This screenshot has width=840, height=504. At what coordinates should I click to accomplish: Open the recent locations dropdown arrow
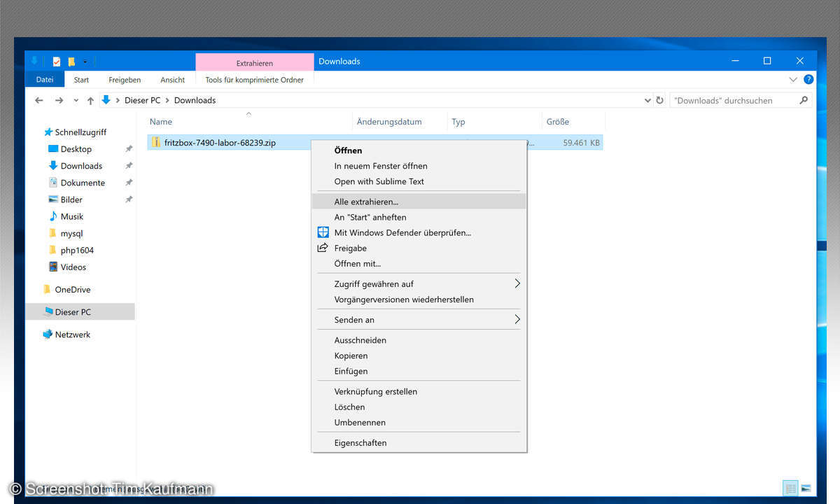[76, 101]
